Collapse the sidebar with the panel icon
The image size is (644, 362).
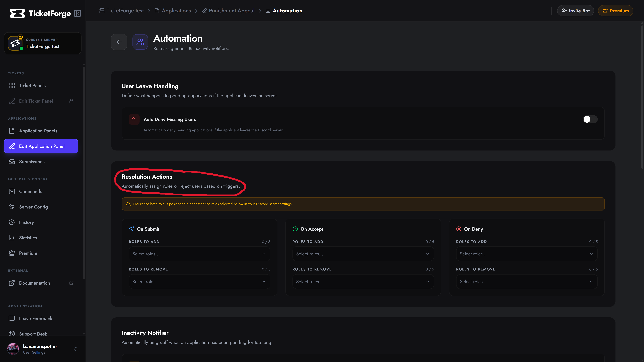(x=77, y=14)
